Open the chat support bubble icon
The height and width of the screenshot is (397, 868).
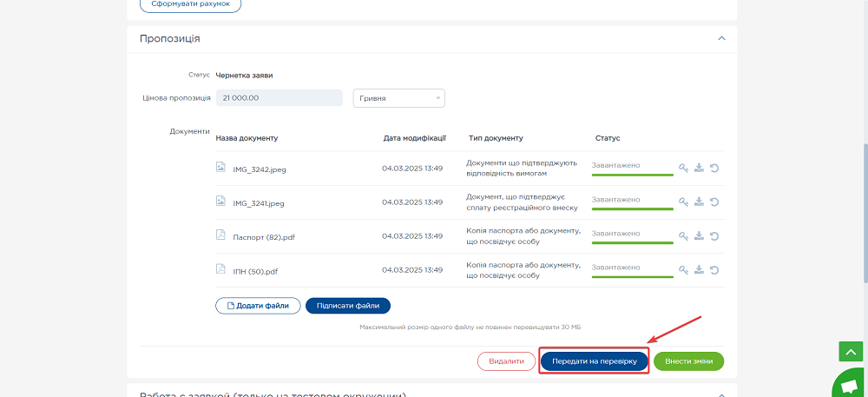pyautogui.click(x=848, y=383)
